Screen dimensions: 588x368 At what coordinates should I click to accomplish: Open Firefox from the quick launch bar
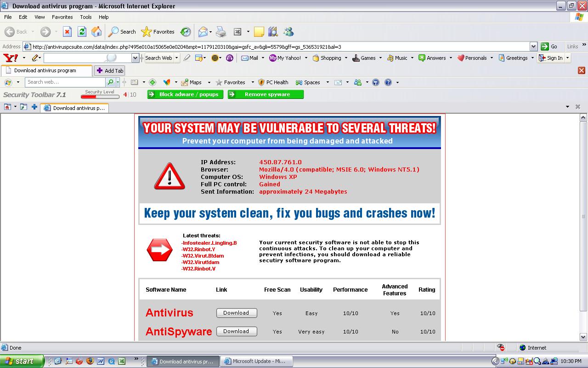(x=90, y=361)
